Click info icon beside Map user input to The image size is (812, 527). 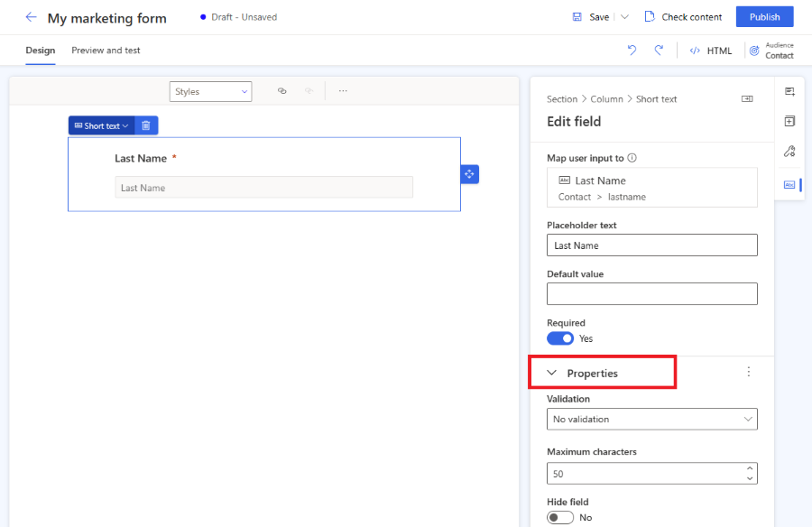(x=632, y=158)
